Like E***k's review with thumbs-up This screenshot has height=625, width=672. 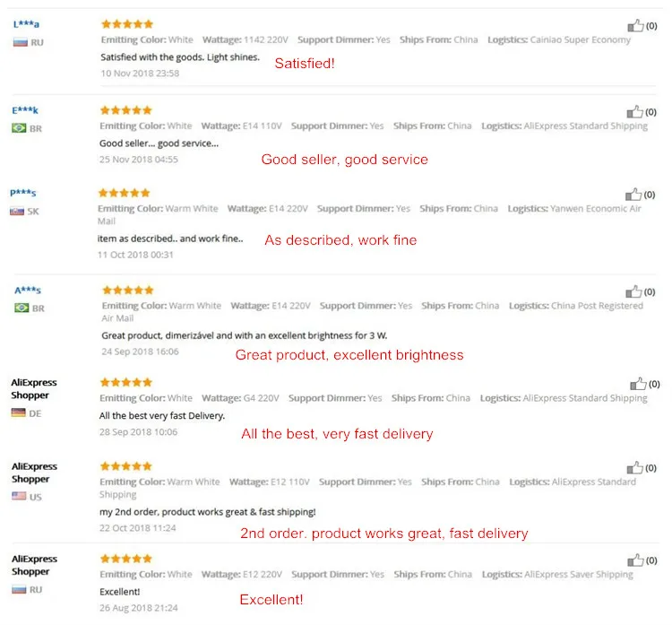(x=634, y=112)
